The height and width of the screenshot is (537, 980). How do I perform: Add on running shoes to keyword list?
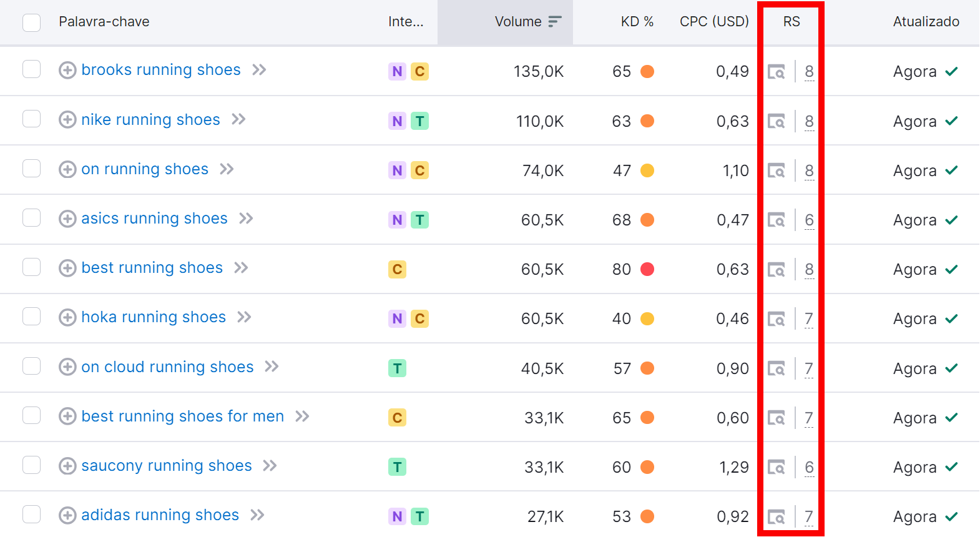coord(67,169)
